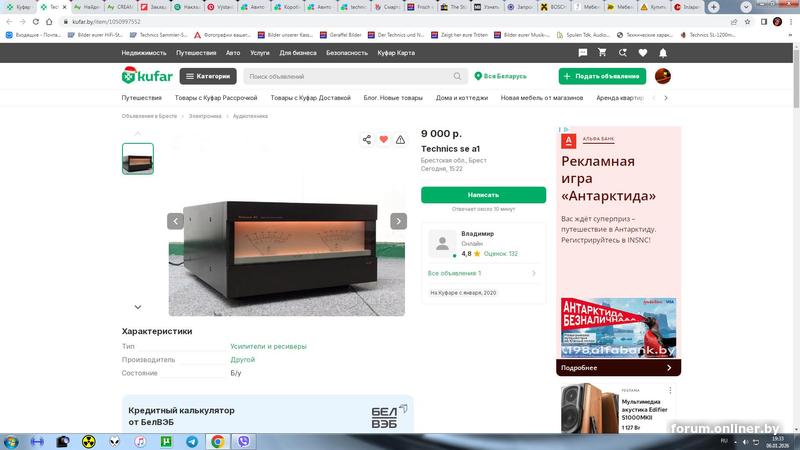Open Дома и коттеджи link

point(462,97)
